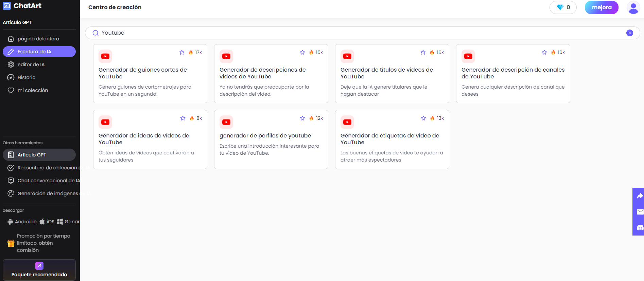Open mi colección favorites
This screenshot has height=281, width=644.
click(39, 90)
